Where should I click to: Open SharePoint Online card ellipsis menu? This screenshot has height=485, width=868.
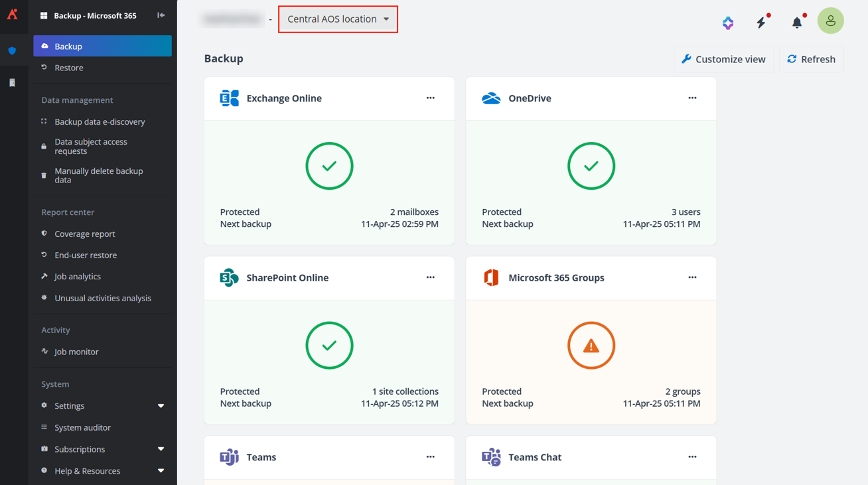click(x=430, y=277)
